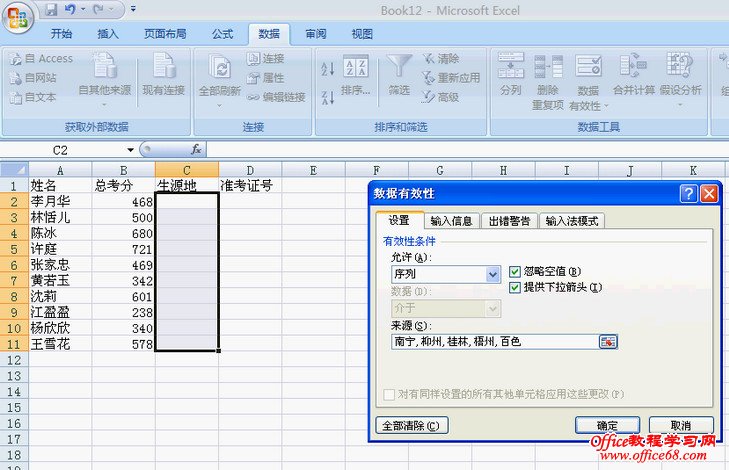Expand the disabled 数据 dropdown

click(493, 308)
